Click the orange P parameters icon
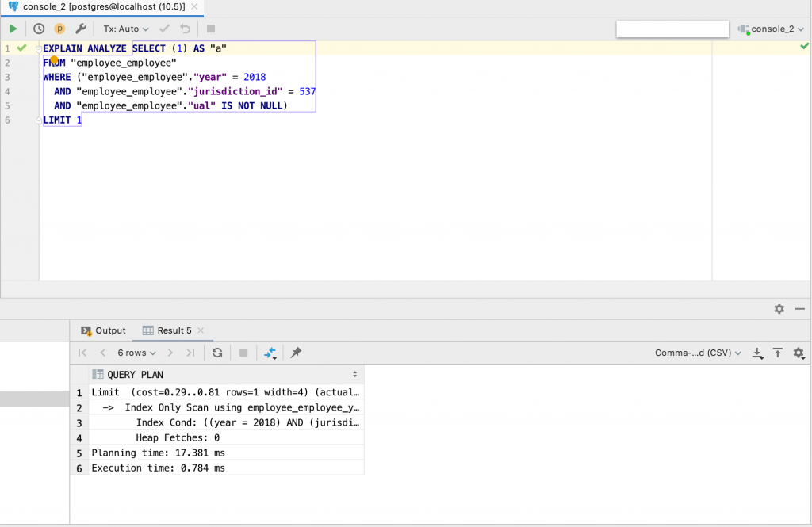 (59, 29)
